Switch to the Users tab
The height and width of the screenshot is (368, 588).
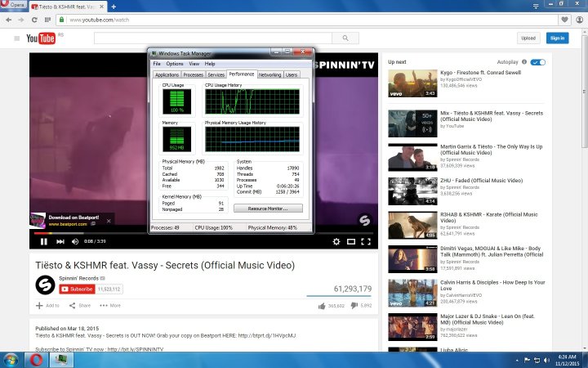(x=292, y=74)
